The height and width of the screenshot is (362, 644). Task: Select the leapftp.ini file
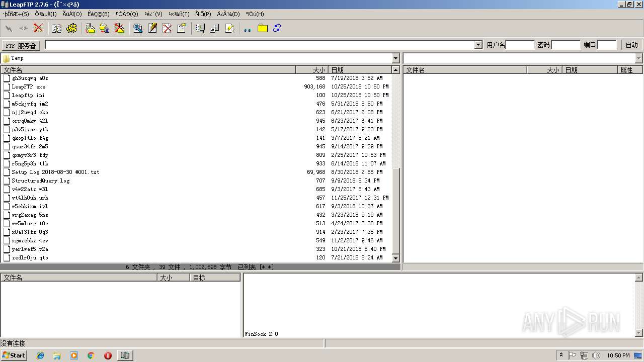(x=28, y=95)
